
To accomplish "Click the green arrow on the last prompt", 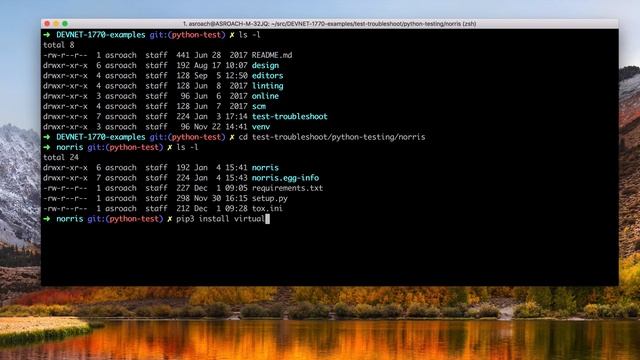I will [47, 219].
